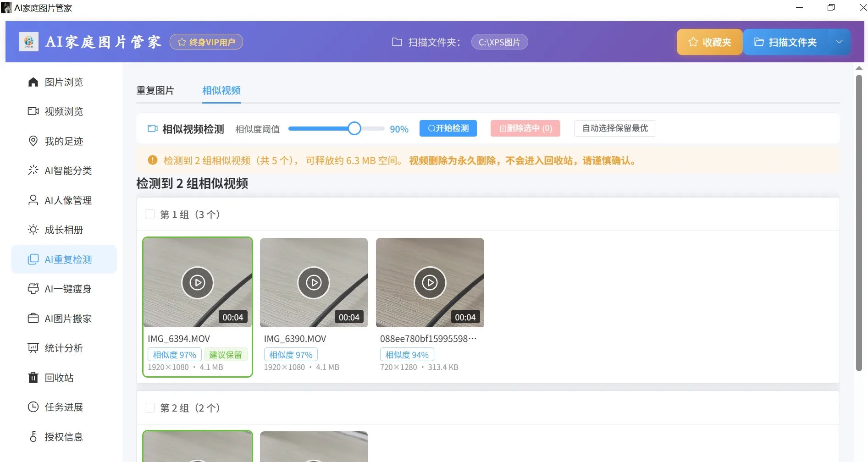Click 授权信息 key icon
Image resolution: width=868 pixels, height=462 pixels.
pyautogui.click(x=33, y=437)
